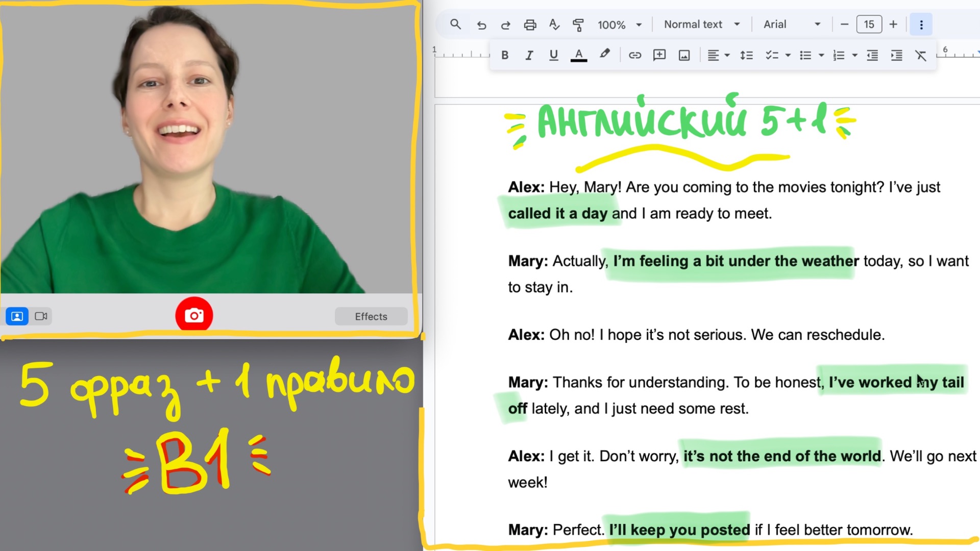Image resolution: width=980 pixels, height=551 pixels.
Task: Open the 100% zoom dropdown
Action: (619, 24)
